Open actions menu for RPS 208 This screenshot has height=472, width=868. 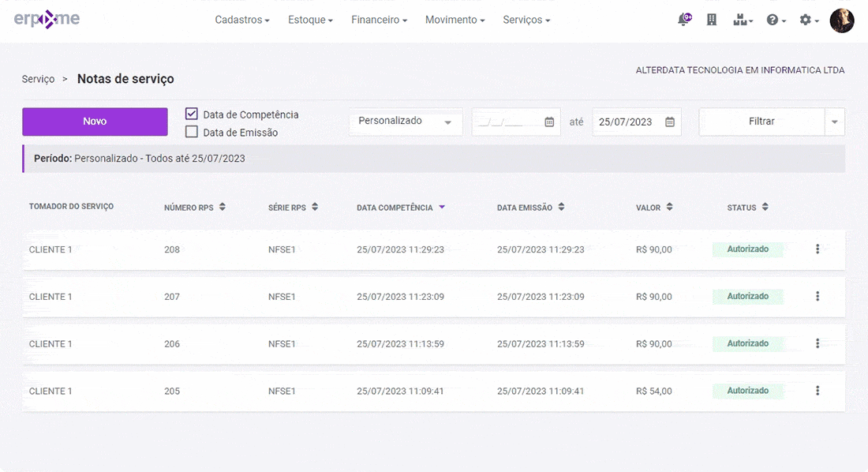click(x=817, y=249)
